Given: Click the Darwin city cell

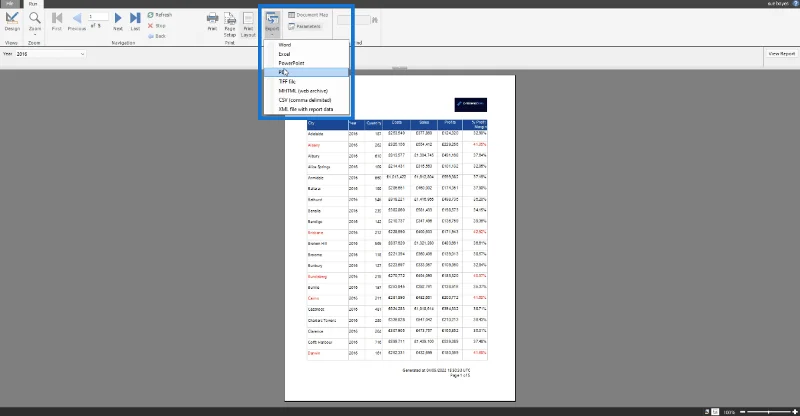Looking at the screenshot, I should pos(328,353).
